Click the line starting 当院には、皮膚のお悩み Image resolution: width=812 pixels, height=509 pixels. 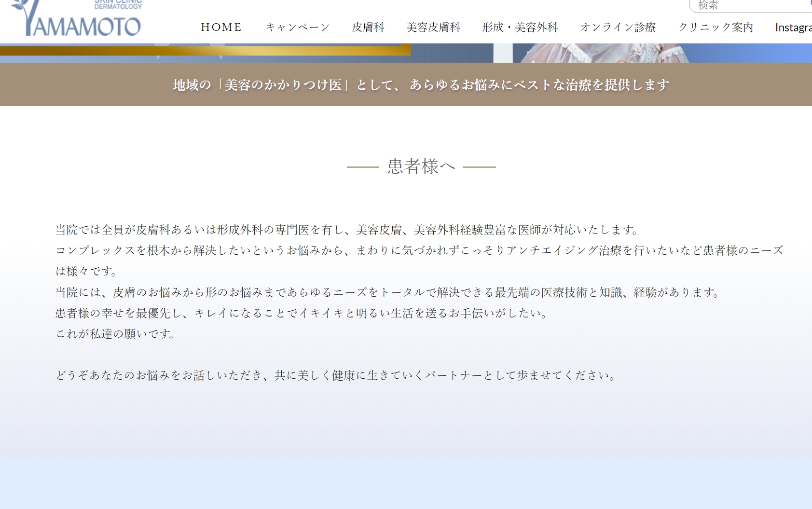point(388,292)
